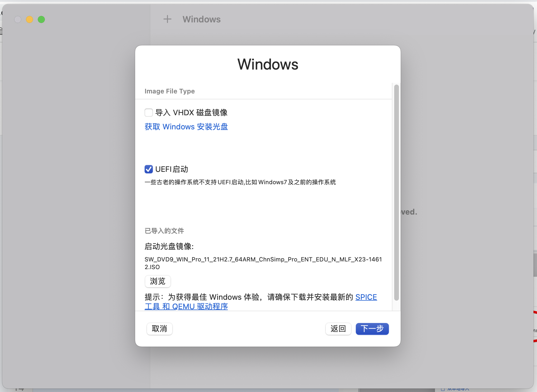The image size is (537, 392).
Task: Open the 获取 Windows 安装光盘 link
Action: pos(186,127)
